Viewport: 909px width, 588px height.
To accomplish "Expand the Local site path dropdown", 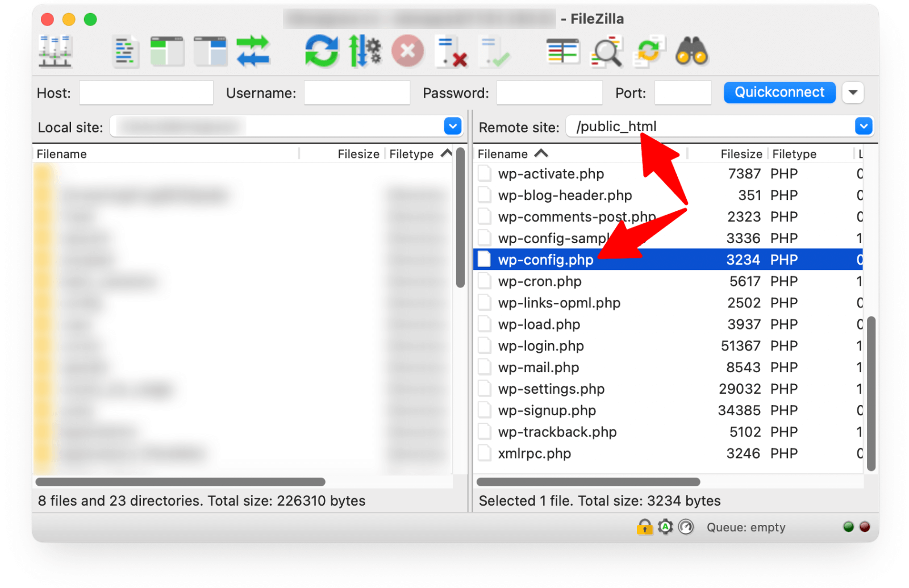I will pos(453,126).
